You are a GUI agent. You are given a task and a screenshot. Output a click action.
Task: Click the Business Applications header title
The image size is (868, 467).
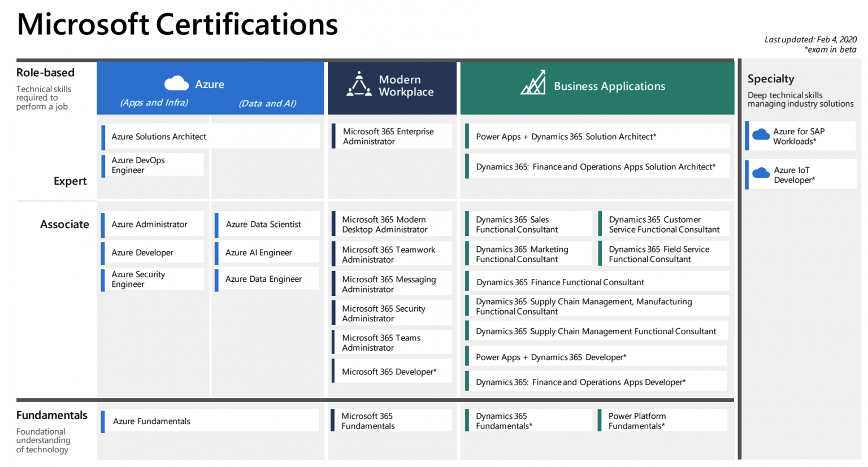pos(610,86)
